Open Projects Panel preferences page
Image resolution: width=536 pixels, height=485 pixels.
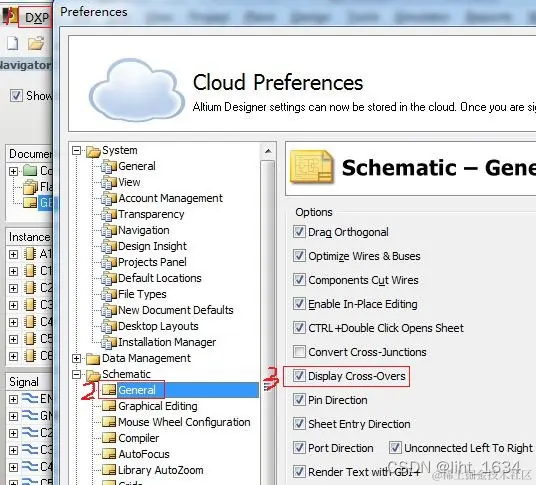pyautogui.click(x=152, y=262)
